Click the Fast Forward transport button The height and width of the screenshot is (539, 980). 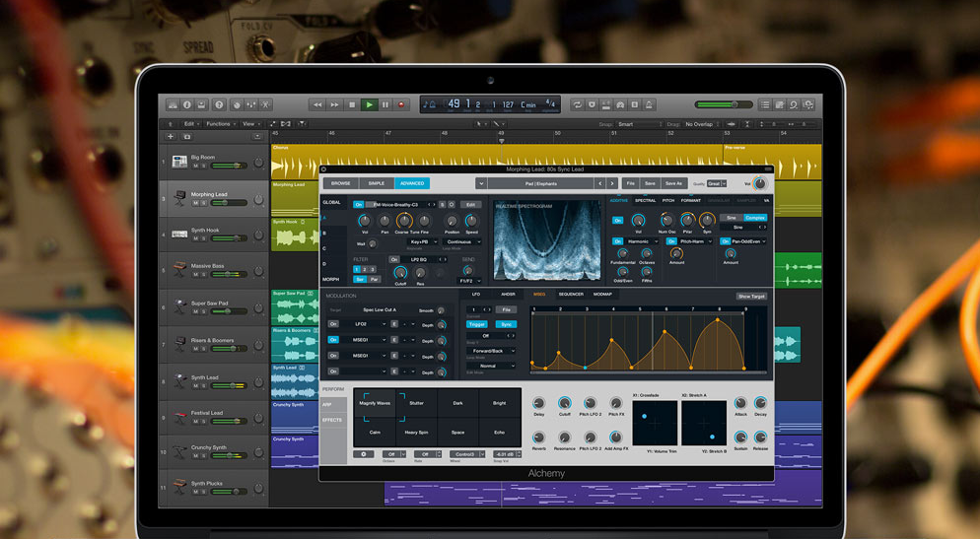334,104
